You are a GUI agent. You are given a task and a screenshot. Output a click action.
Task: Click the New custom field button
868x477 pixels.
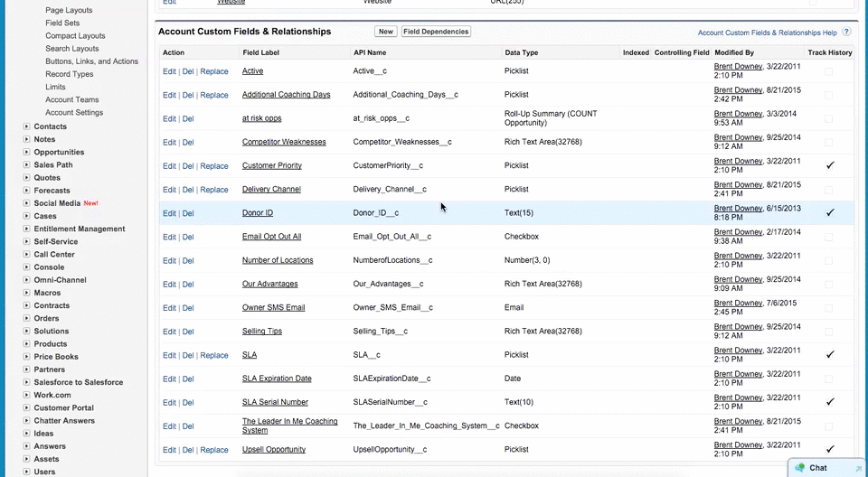(386, 32)
